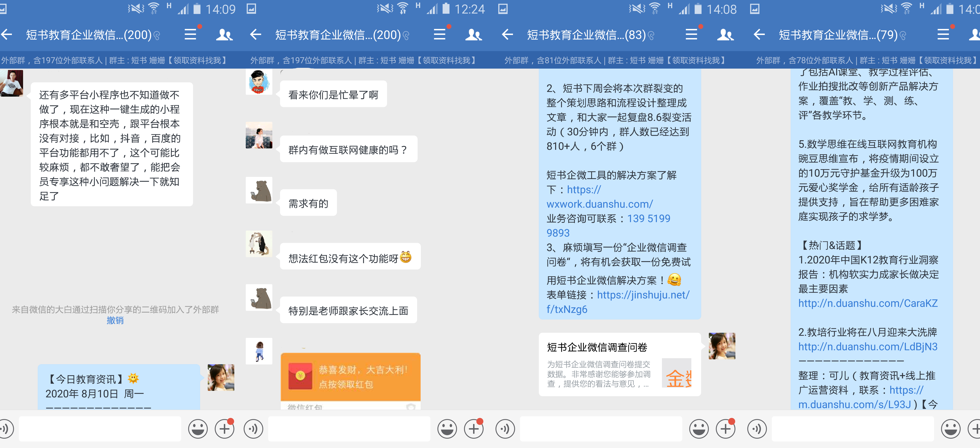Open the 短书企业微信调查问卷 card

(620, 365)
